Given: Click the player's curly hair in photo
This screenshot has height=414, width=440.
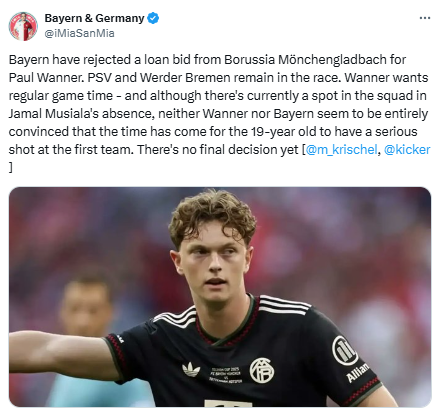Looking at the screenshot, I should [213, 213].
